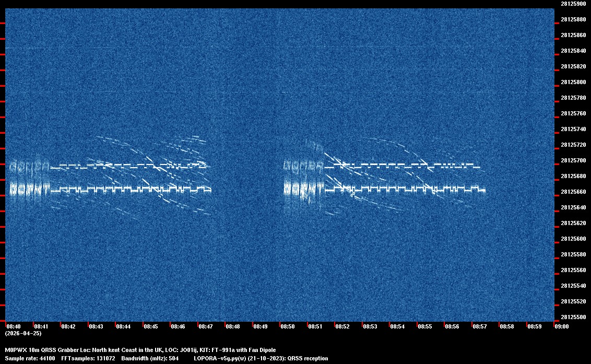591x364 pixels.
Task: Click the 28125740 frequency label
Action: click(573, 129)
